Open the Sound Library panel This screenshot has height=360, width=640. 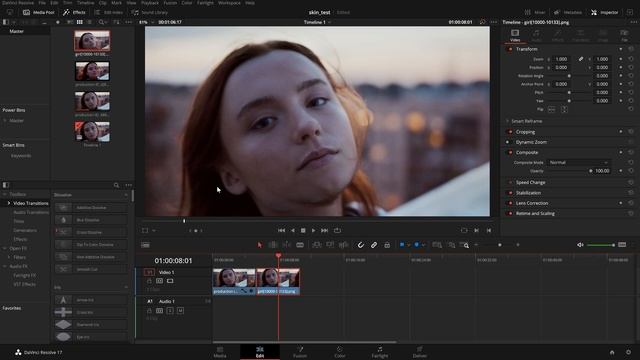150,12
